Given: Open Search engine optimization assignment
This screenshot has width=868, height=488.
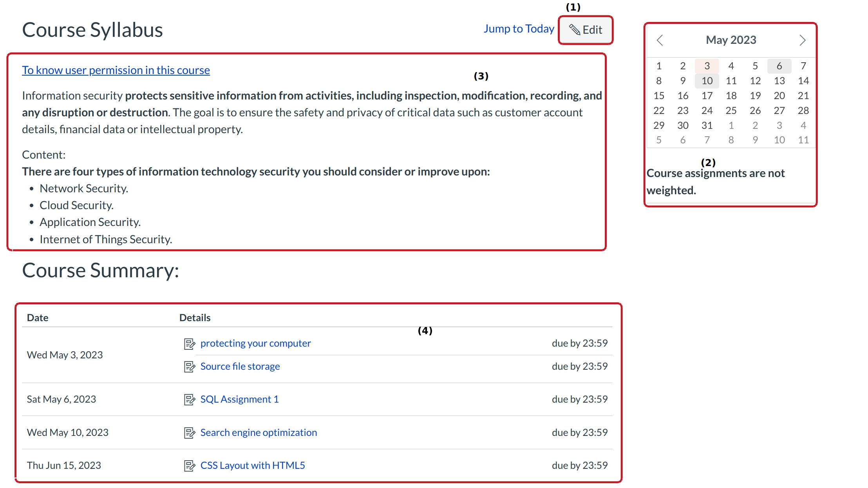Looking at the screenshot, I should point(259,433).
